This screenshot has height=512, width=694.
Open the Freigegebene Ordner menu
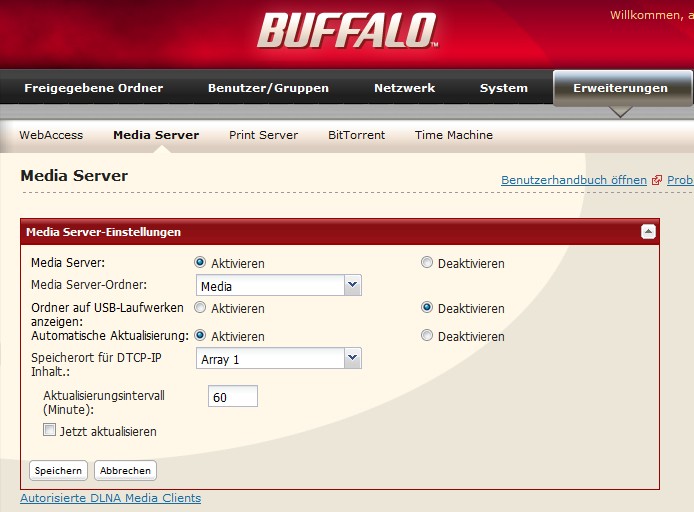tap(94, 88)
